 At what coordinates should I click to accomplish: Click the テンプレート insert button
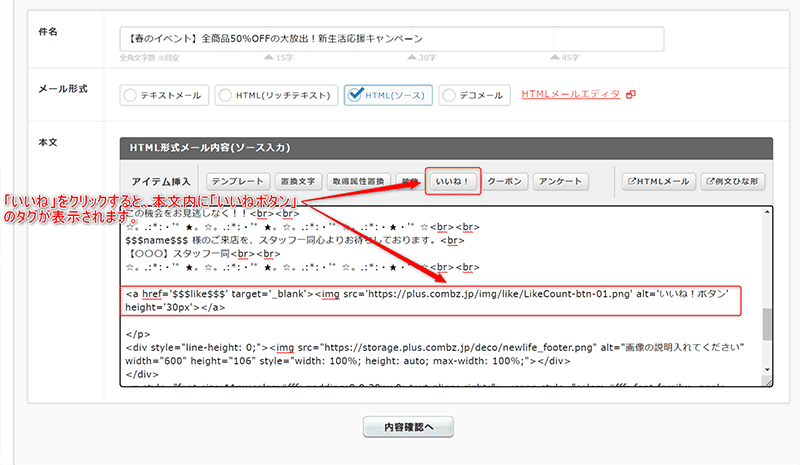tap(238, 182)
